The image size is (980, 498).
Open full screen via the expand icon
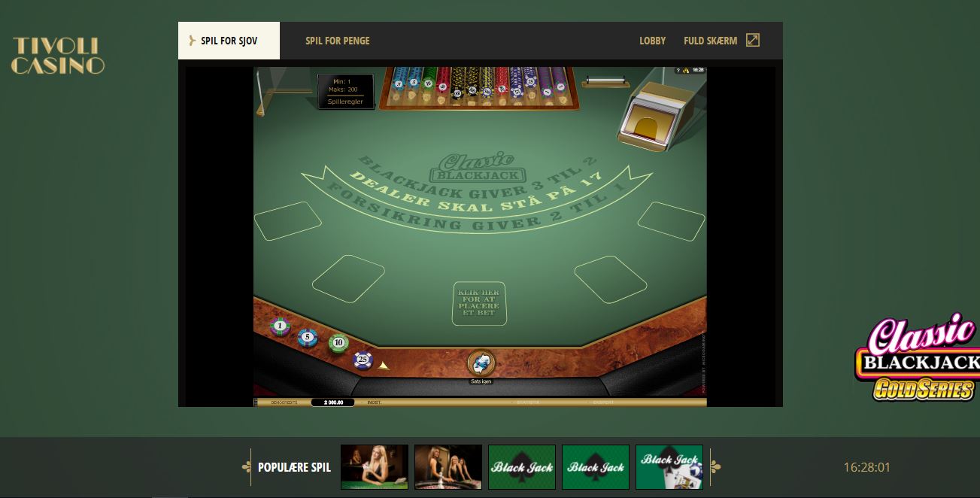click(x=753, y=40)
